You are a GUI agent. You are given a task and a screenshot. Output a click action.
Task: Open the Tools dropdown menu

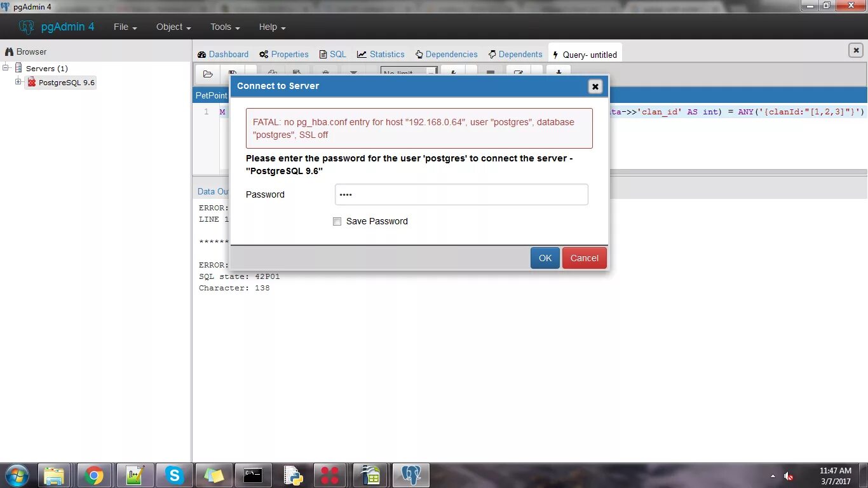(x=225, y=27)
